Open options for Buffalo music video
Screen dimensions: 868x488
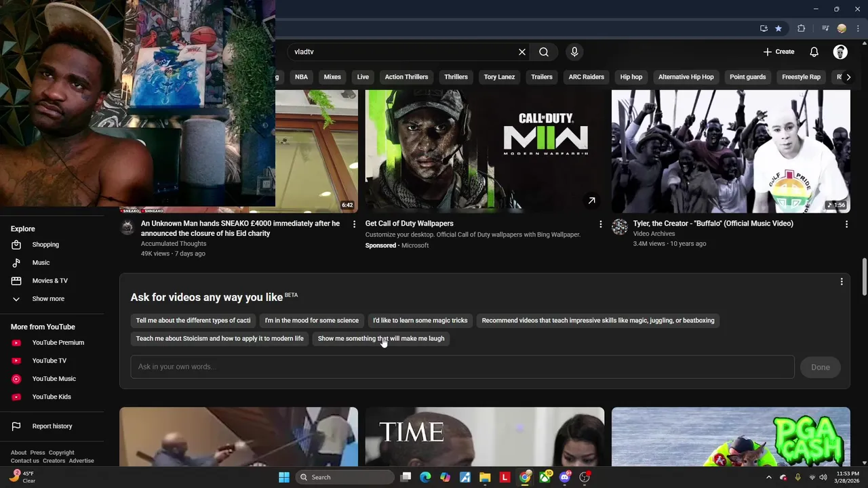coord(846,224)
